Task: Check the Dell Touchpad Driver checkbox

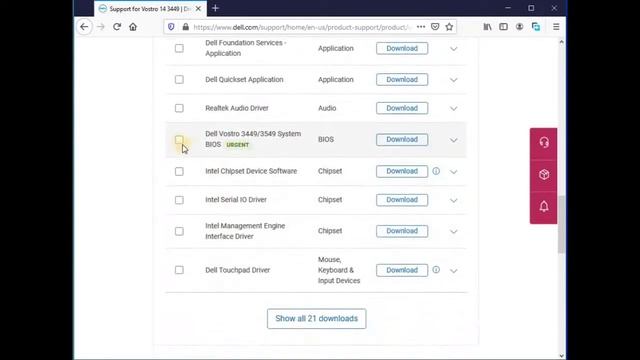Action: 179,270
